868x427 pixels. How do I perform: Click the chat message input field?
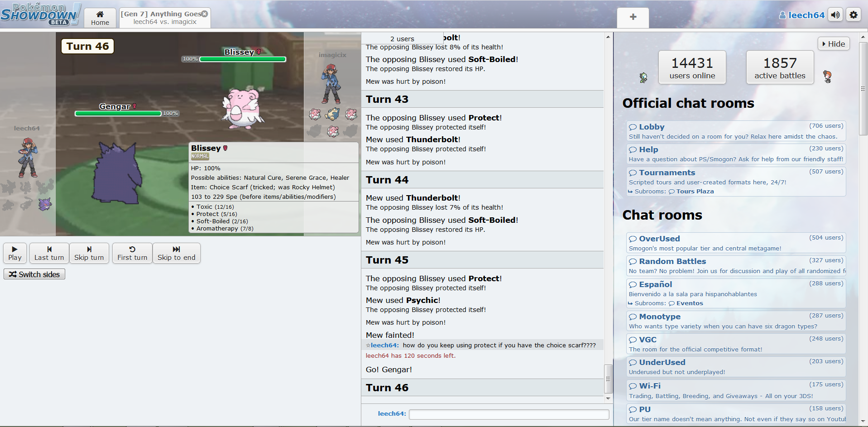[x=508, y=414]
